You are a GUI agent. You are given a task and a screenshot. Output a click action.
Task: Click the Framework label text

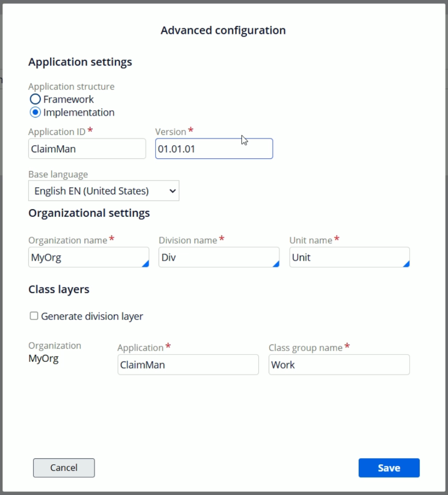[69, 99]
